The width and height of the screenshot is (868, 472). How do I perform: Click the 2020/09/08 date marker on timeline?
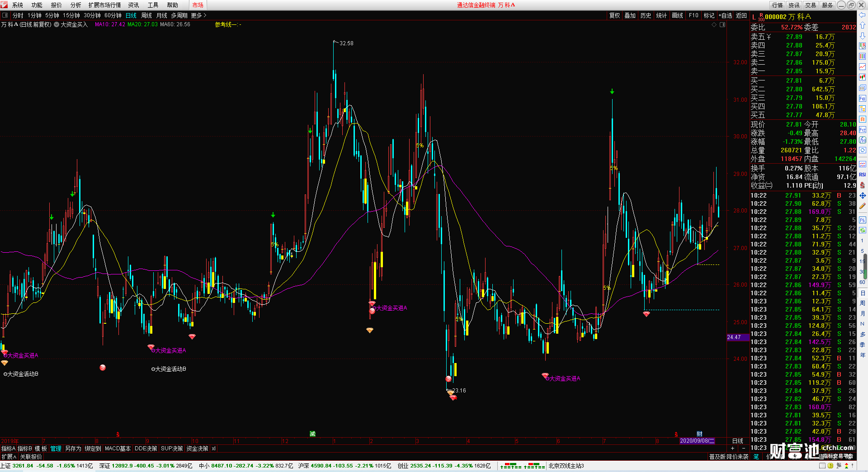click(x=697, y=441)
